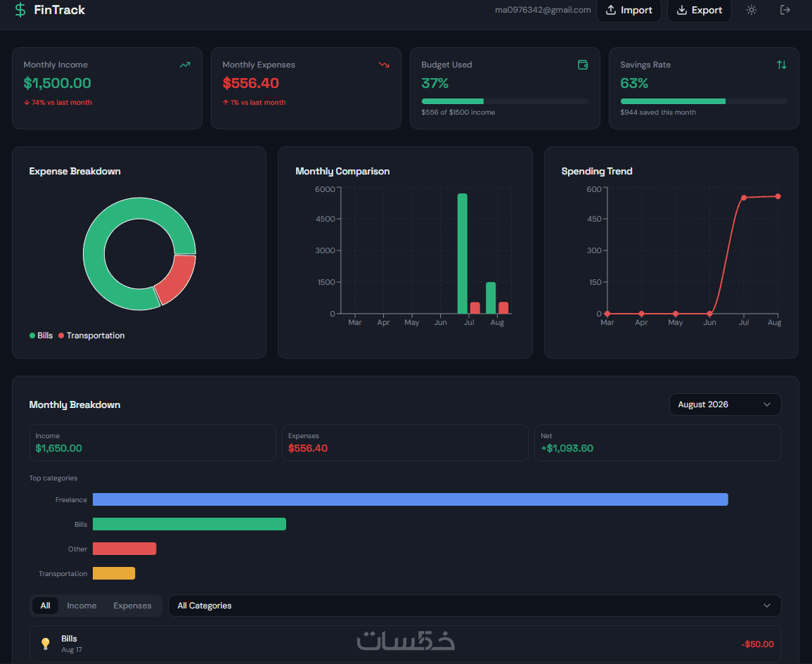The width and height of the screenshot is (812, 664).
Task: Expand the All Categories dropdown
Action: point(475,606)
